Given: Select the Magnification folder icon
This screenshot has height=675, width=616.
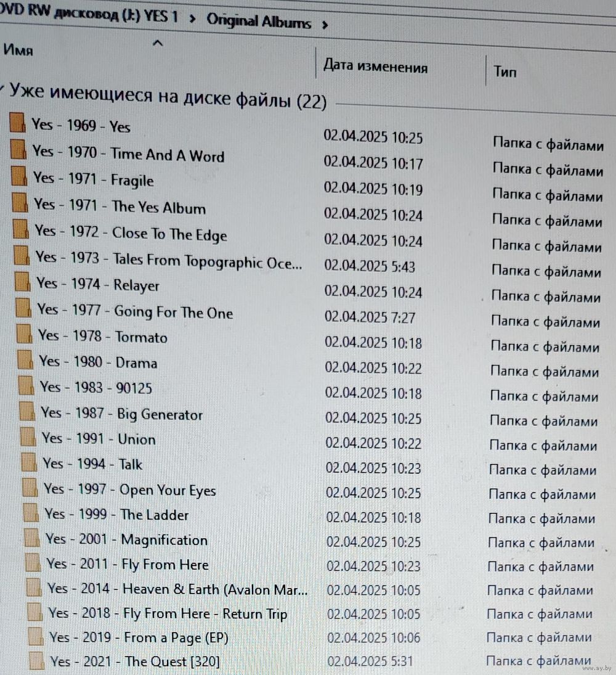Looking at the screenshot, I should [32, 538].
